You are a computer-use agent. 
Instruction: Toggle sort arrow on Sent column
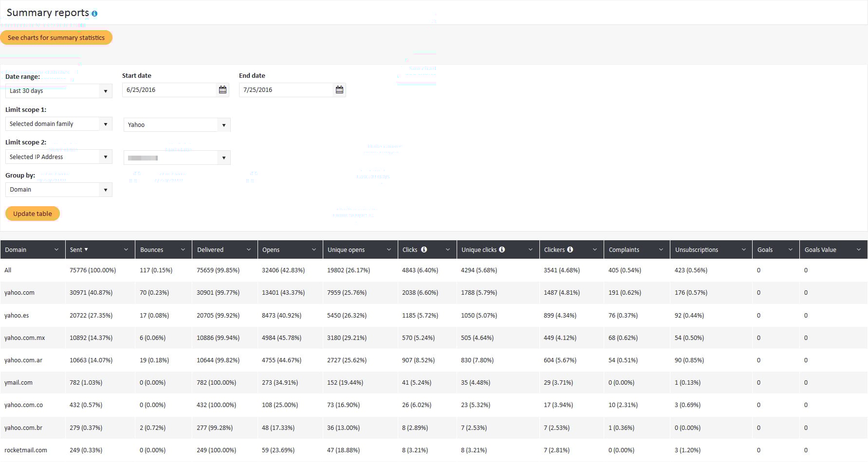[86, 249]
